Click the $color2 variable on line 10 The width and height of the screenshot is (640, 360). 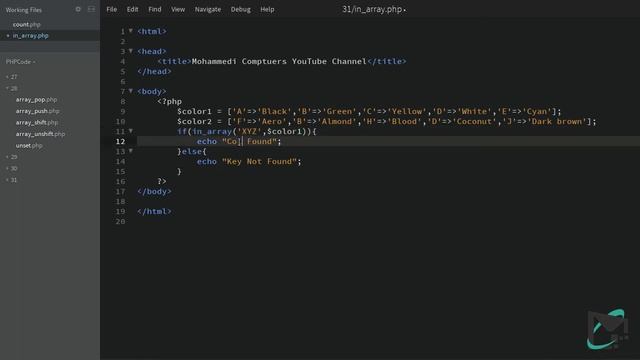pyautogui.click(x=194, y=121)
